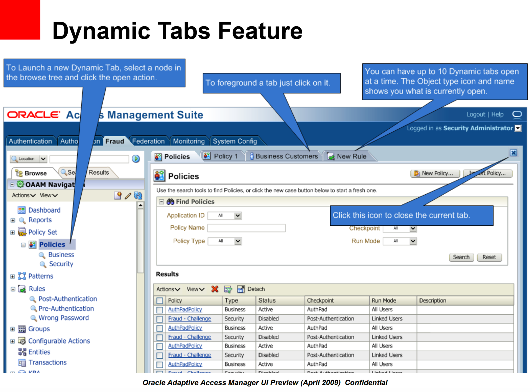Open the Policy Type dropdown

tap(237, 241)
